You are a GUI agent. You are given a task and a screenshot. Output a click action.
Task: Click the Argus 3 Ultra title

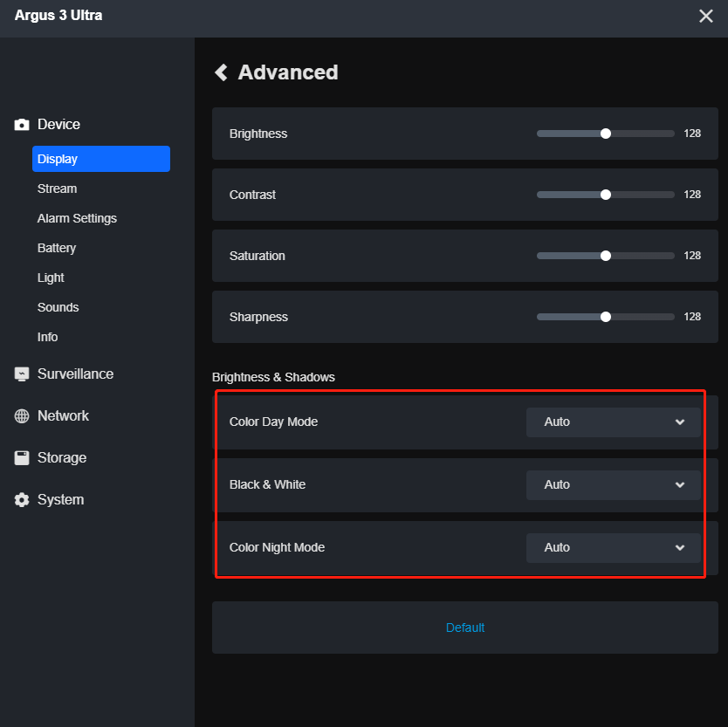58,16
